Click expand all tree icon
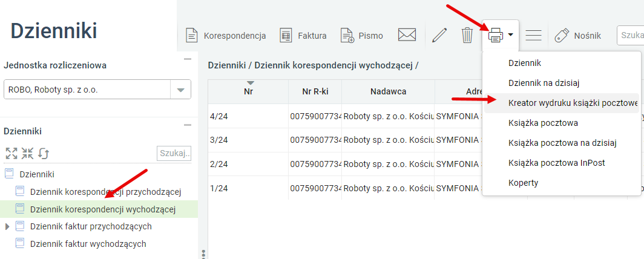Screen dimensions: 644x259 11,154
